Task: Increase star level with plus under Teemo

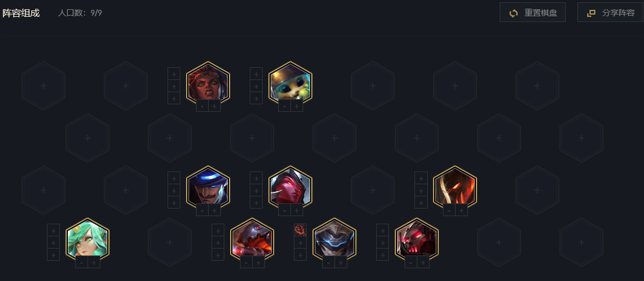Action: tap(297, 106)
